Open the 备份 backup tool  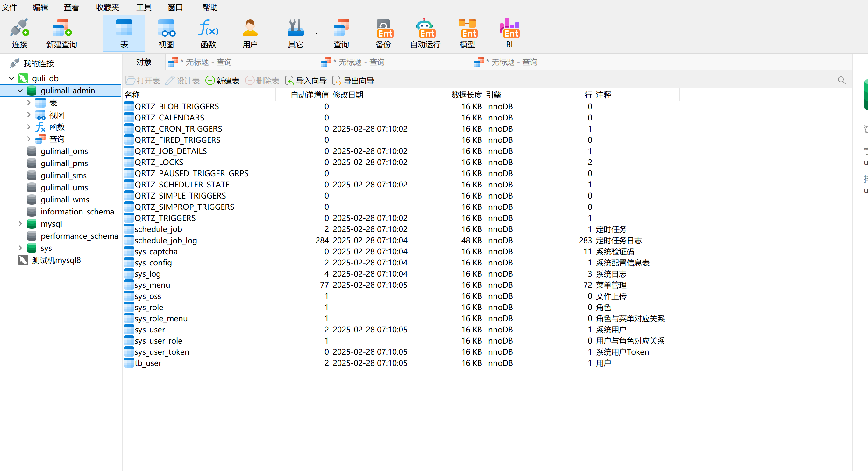(383, 28)
